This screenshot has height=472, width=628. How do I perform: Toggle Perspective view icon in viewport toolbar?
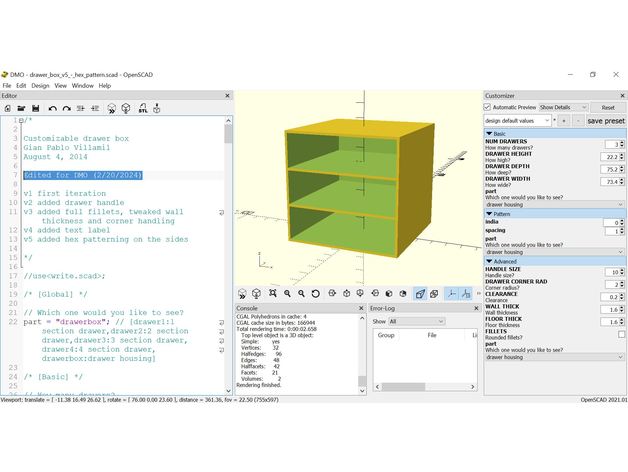click(420, 293)
